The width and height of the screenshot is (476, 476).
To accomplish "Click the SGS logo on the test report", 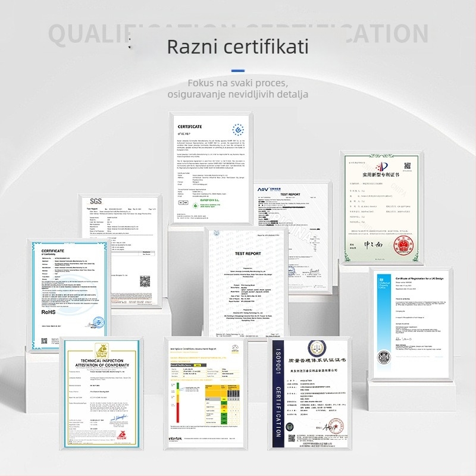I will click(96, 201).
